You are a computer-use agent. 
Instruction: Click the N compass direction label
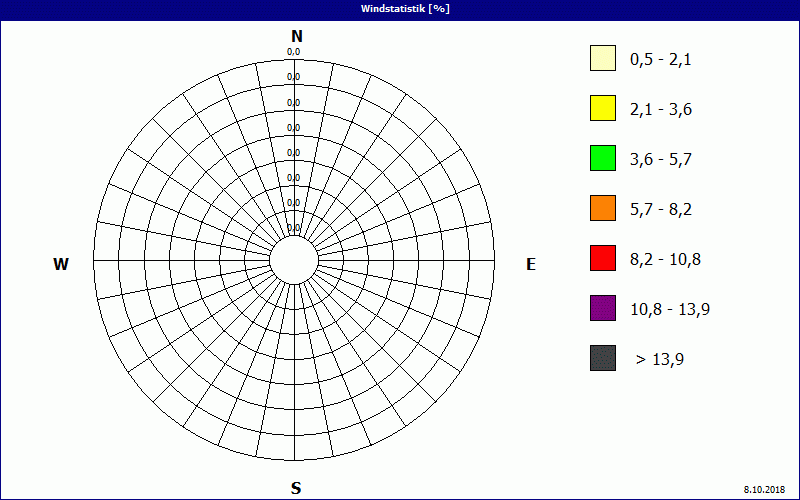(296, 37)
